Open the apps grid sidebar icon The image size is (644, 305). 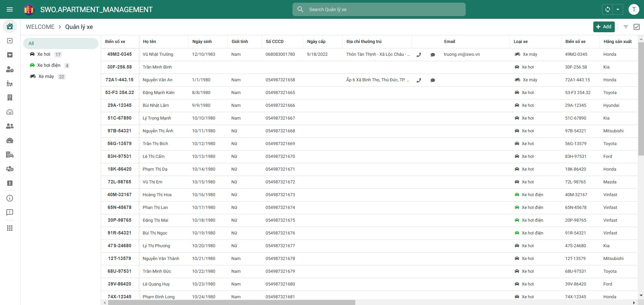(10, 228)
